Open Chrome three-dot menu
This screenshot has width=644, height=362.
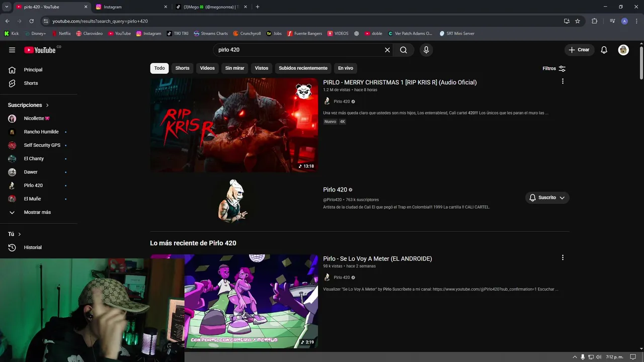(636, 21)
